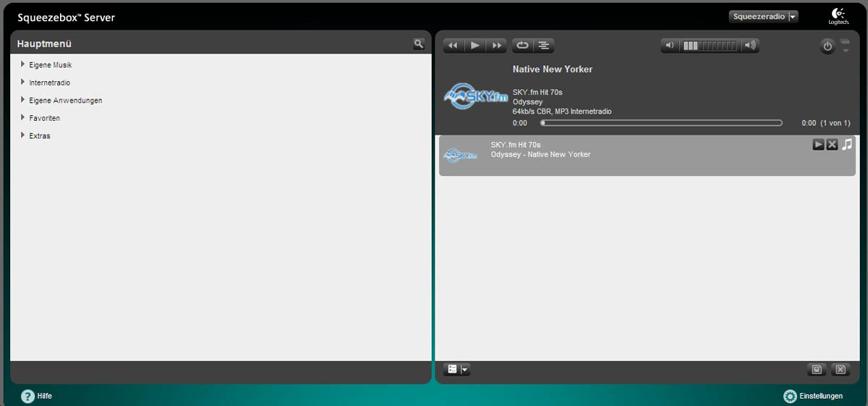Lower volume with the quiet speaker icon
The height and width of the screenshot is (406, 868).
coord(670,46)
